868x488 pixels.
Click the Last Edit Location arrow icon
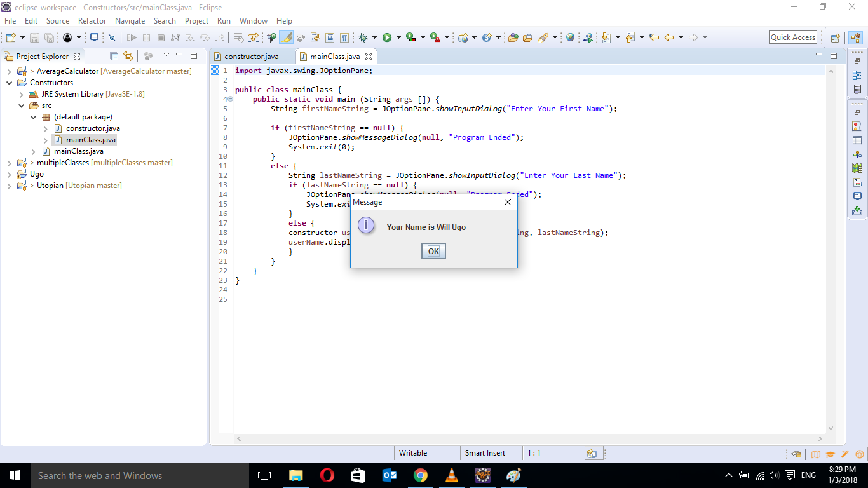(x=654, y=37)
